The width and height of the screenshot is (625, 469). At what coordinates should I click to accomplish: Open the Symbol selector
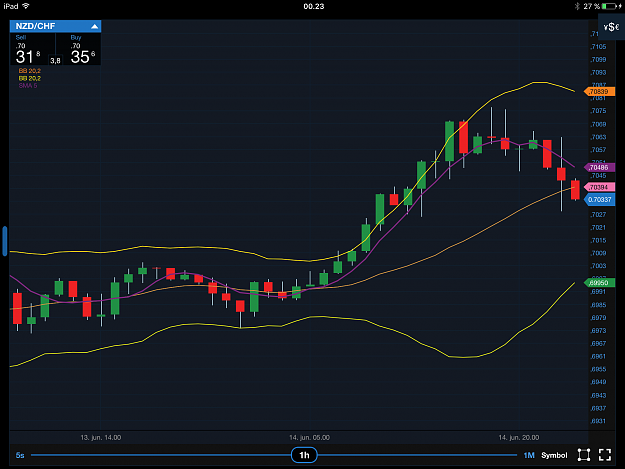tap(554, 455)
